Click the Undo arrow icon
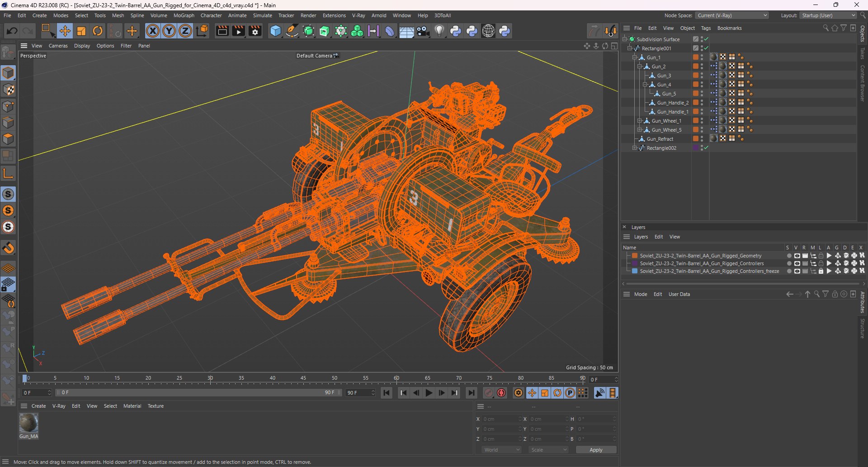Image resolution: width=868 pixels, height=467 pixels. pyautogui.click(x=12, y=31)
